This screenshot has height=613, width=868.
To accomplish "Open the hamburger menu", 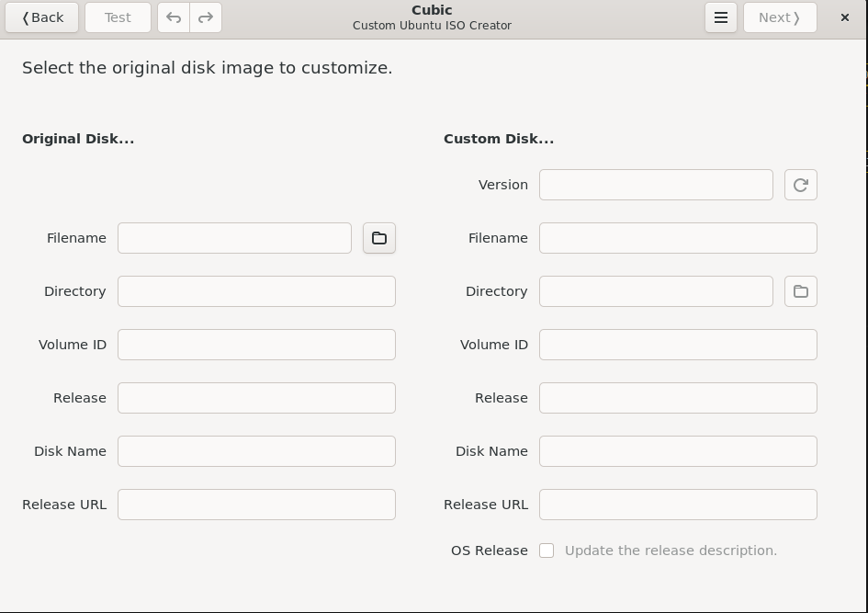I will click(x=721, y=17).
